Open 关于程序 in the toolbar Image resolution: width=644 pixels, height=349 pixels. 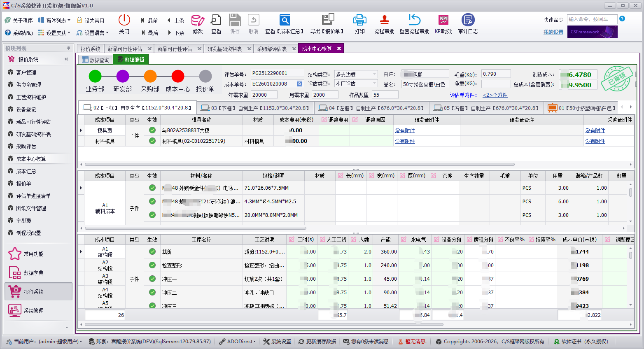pyautogui.click(x=19, y=21)
